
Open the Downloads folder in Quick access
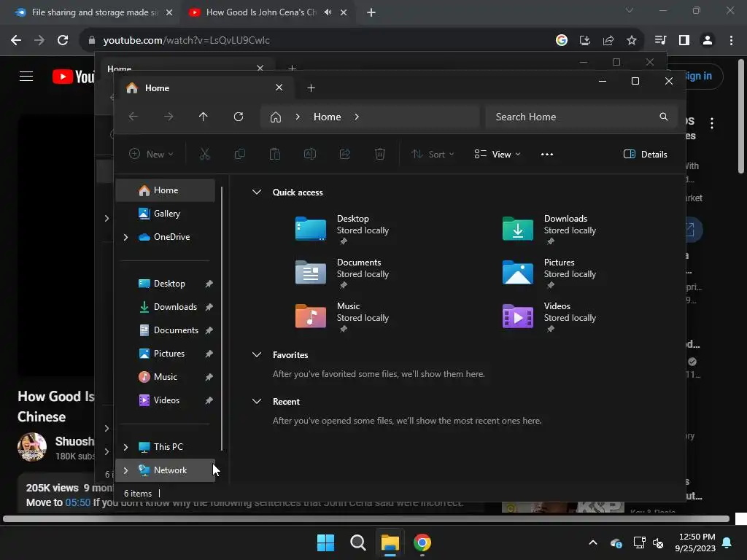point(550,230)
